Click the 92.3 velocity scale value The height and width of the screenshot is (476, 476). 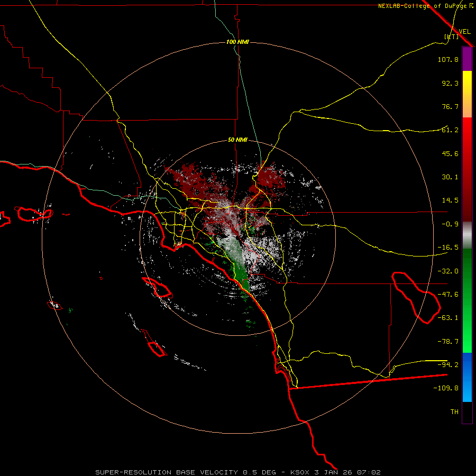coord(450,83)
